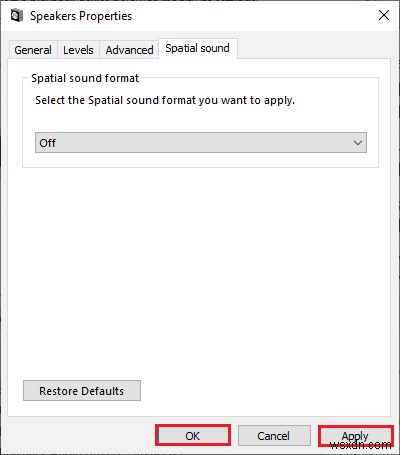This screenshot has width=403, height=455.
Task: Close the Speakers Properties dialog
Action: click(384, 15)
